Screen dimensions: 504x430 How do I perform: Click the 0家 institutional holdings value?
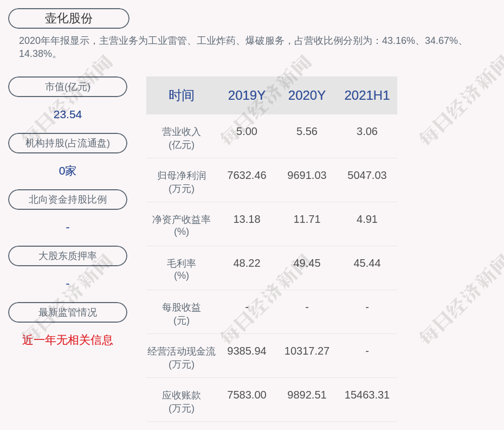(68, 171)
